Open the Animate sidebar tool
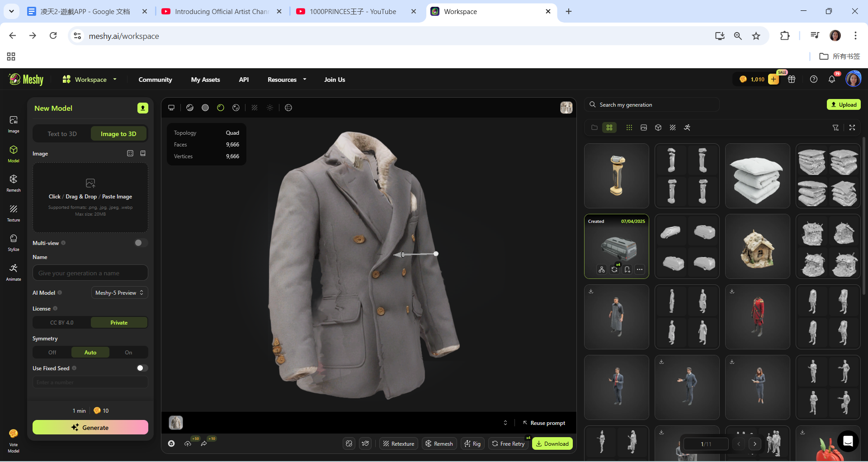868x462 pixels. 14,272
